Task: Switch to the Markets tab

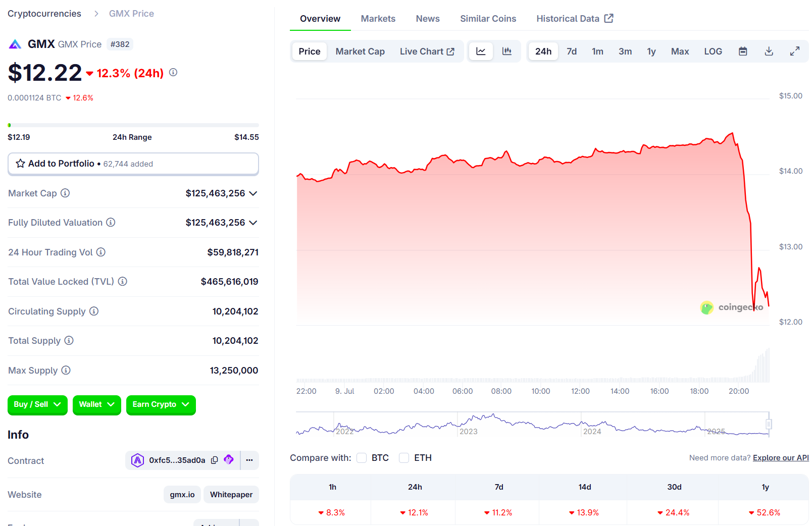Action: pyautogui.click(x=378, y=19)
